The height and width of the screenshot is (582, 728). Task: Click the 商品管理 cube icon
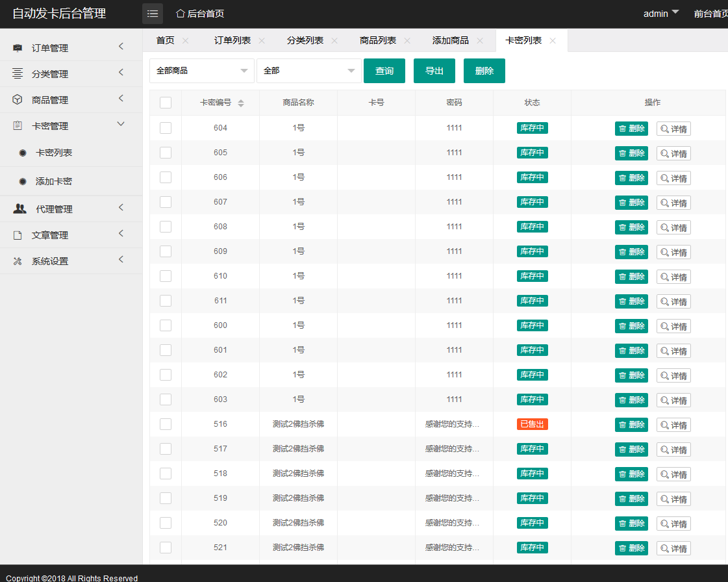[x=18, y=100]
